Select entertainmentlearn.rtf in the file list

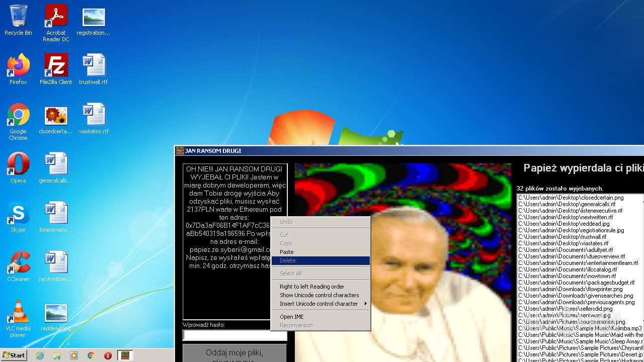[578, 263]
